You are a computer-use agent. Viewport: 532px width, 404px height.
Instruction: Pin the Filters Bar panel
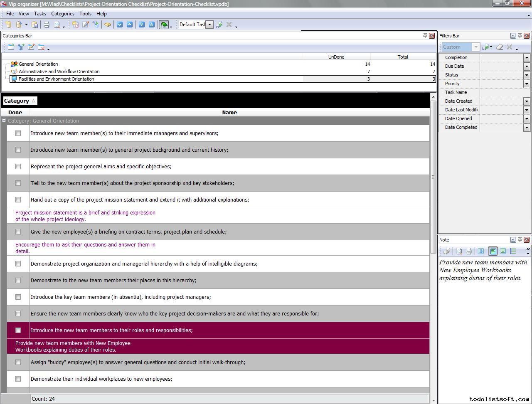pos(520,36)
